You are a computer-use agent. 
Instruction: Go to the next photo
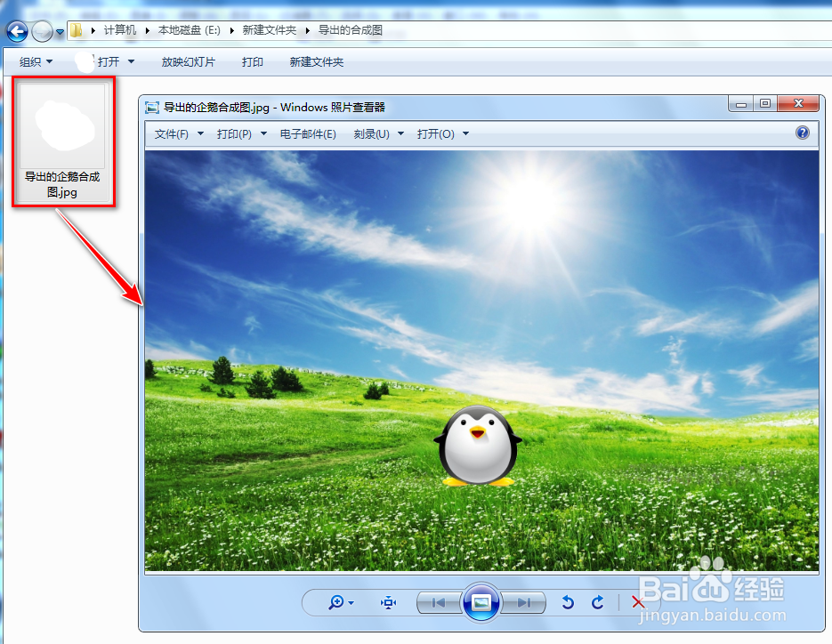(x=524, y=603)
